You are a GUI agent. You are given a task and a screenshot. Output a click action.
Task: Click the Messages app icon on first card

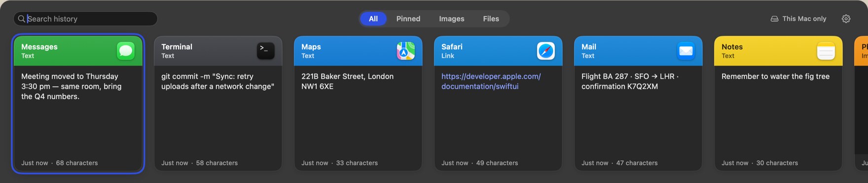click(x=126, y=51)
